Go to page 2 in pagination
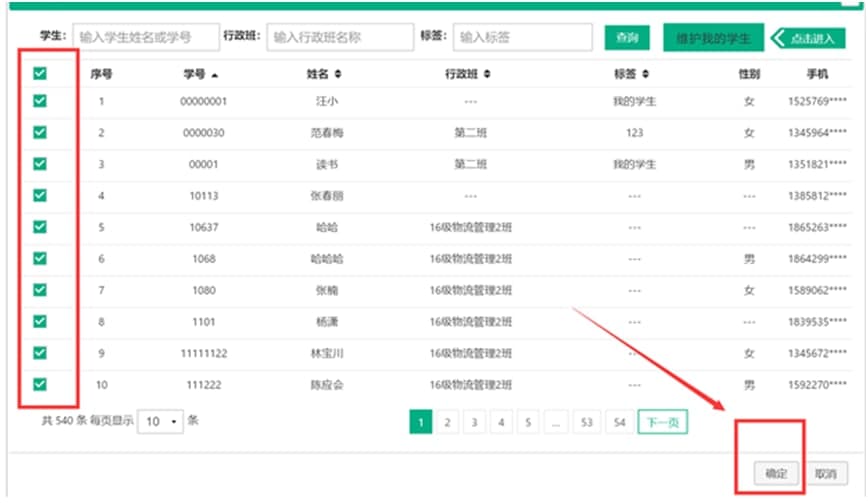Viewport: 868px width, 503px height. point(447,423)
